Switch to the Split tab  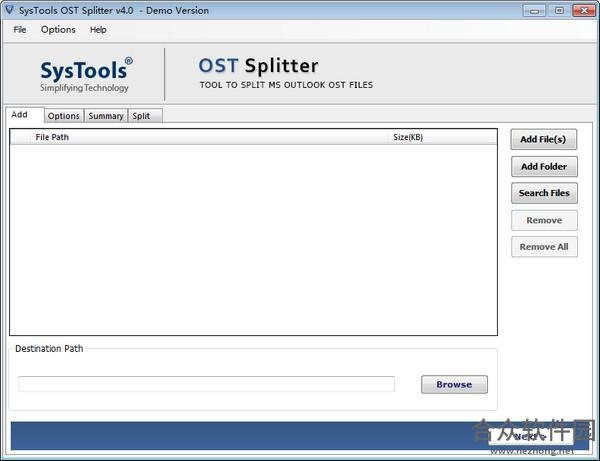pyautogui.click(x=145, y=116)
